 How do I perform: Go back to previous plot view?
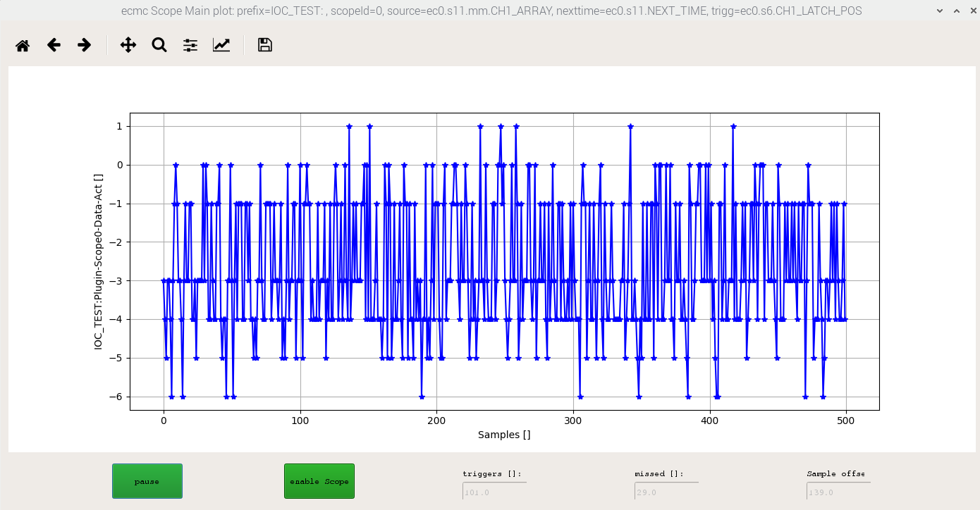click(54, 45)
